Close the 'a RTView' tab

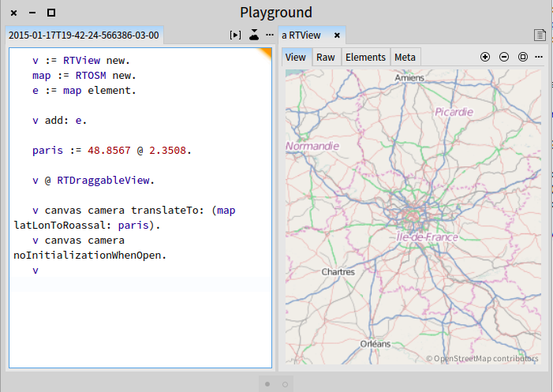(x=337, y=35)
